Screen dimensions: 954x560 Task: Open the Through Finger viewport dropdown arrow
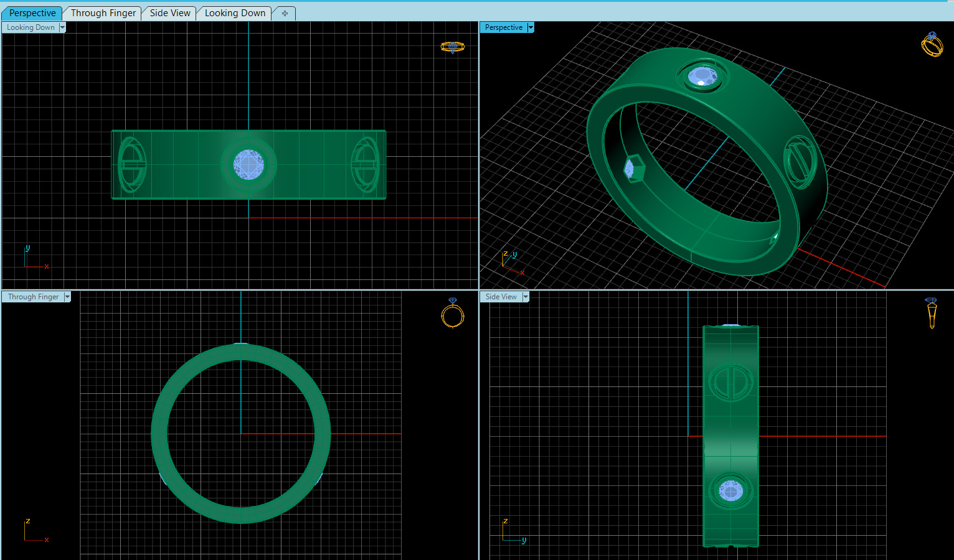67,297
